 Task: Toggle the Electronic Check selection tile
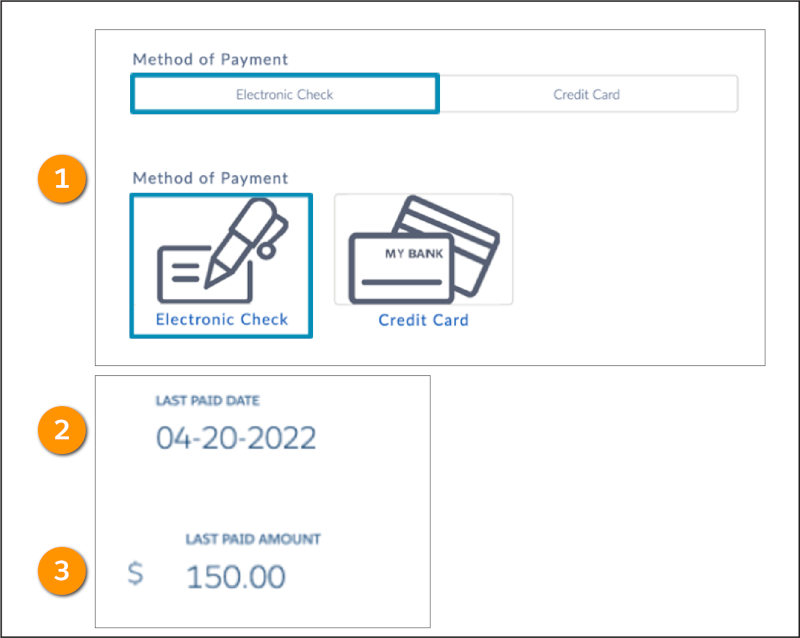(x=221, y=265)
